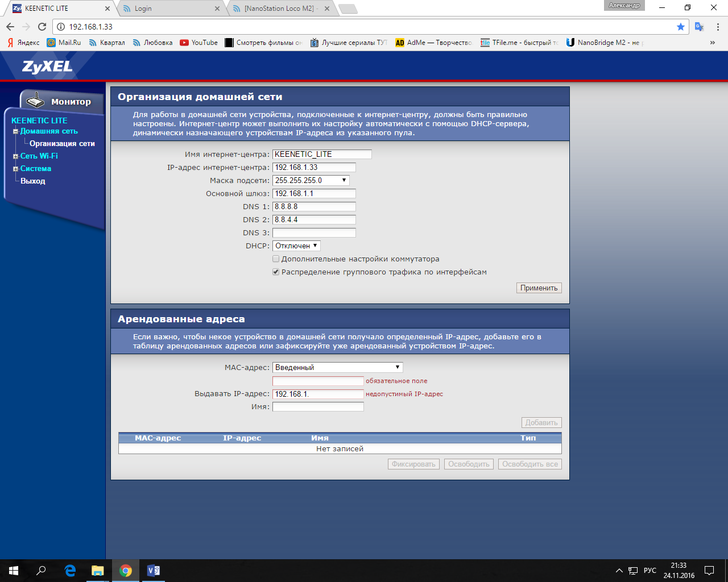Expand the Система tree node

click(x=16, y=169)
